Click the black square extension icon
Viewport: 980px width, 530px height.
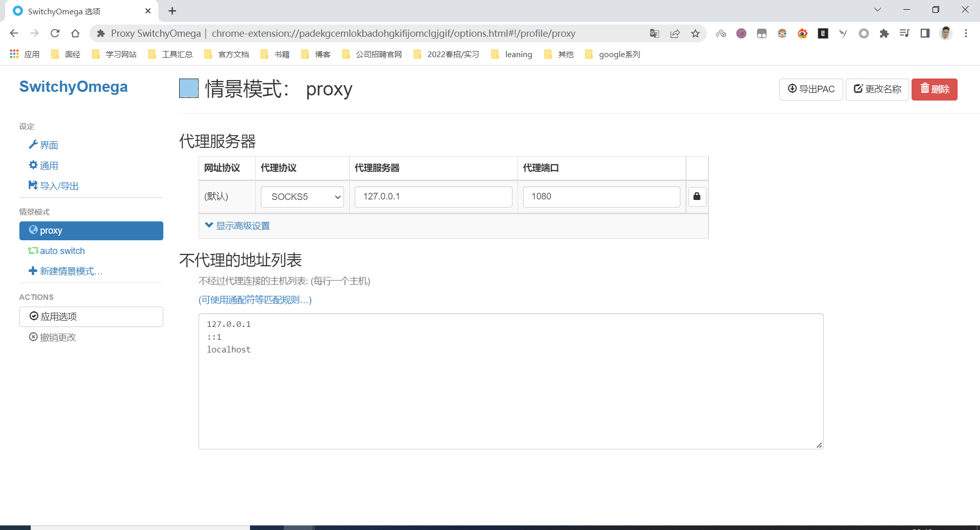click(x=823, y=34)
